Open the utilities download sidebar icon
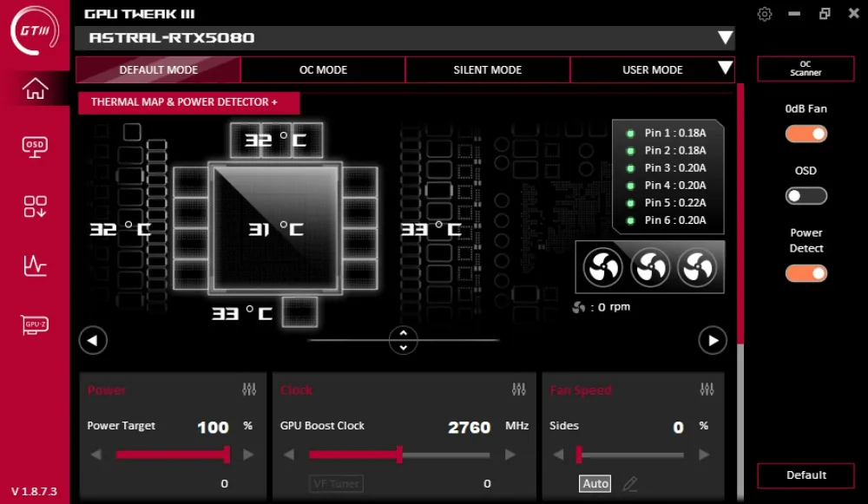This screenshot has width=868, height=504. point(35,206)
